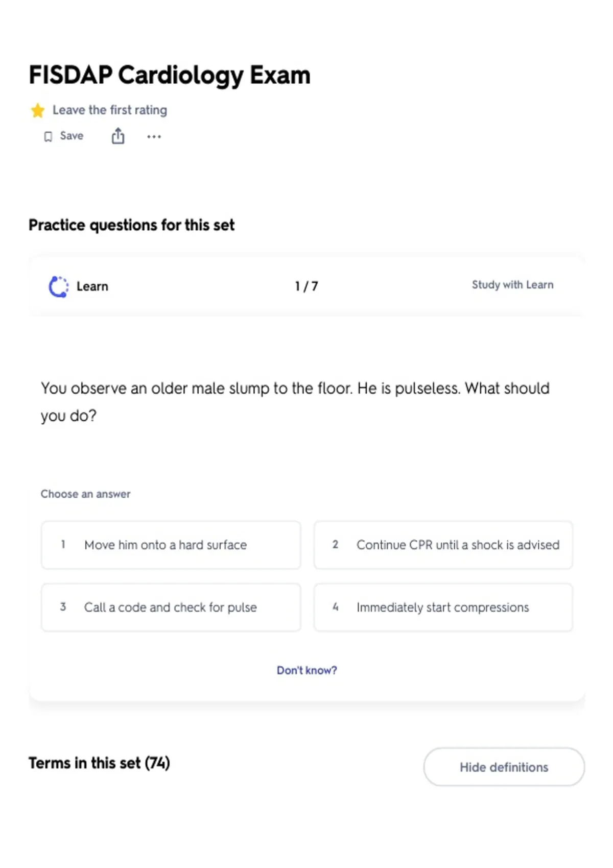Select answer Continue CPR until a shock is advised

443,545
